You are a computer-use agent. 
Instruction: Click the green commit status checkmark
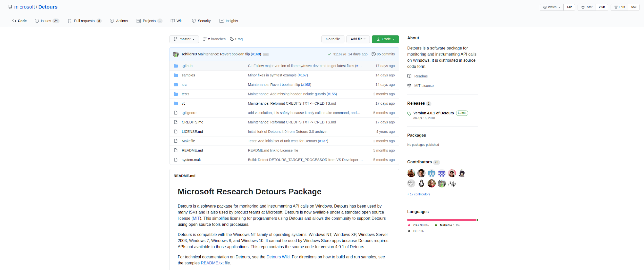329,54
